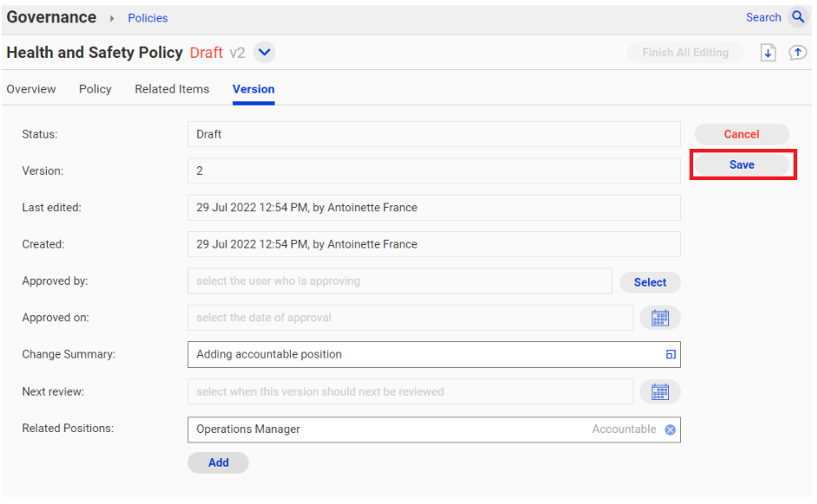Add a related position
817x504 pixels.
coord(218,462)
